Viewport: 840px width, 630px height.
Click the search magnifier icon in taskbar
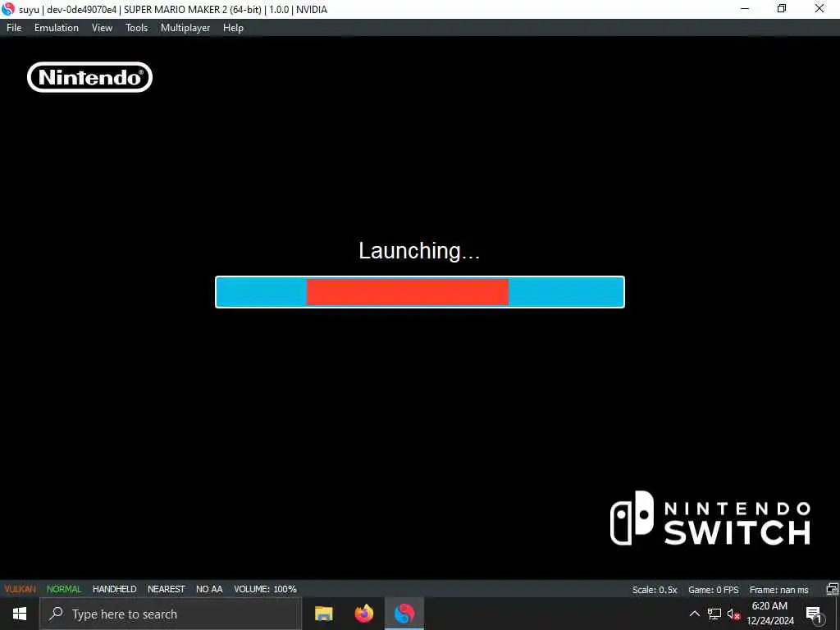pos(56,614)
